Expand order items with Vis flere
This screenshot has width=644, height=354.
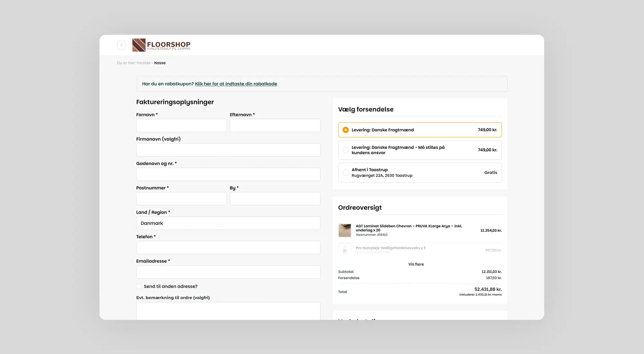pyautogui.click(x=416, y=264)
